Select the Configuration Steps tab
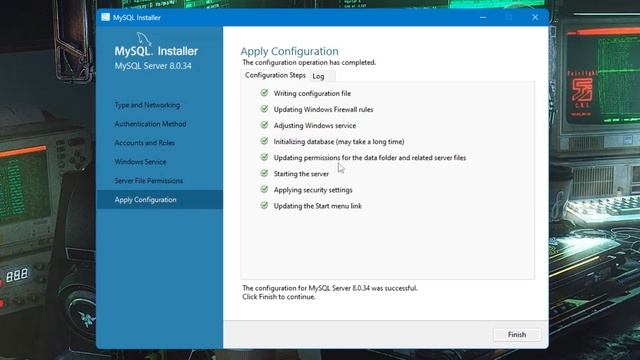The height and width of the screenshot is (360, 640). coord(275,75)
